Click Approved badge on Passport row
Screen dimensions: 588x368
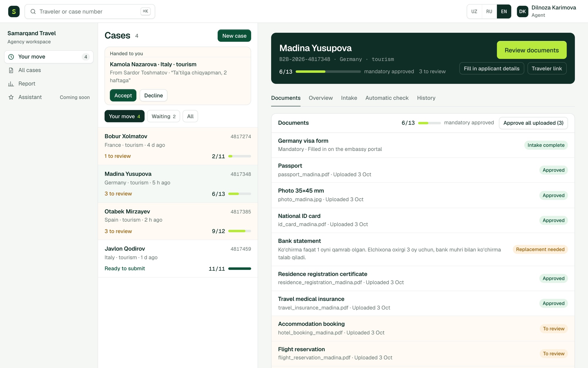(x=553, y=170)
